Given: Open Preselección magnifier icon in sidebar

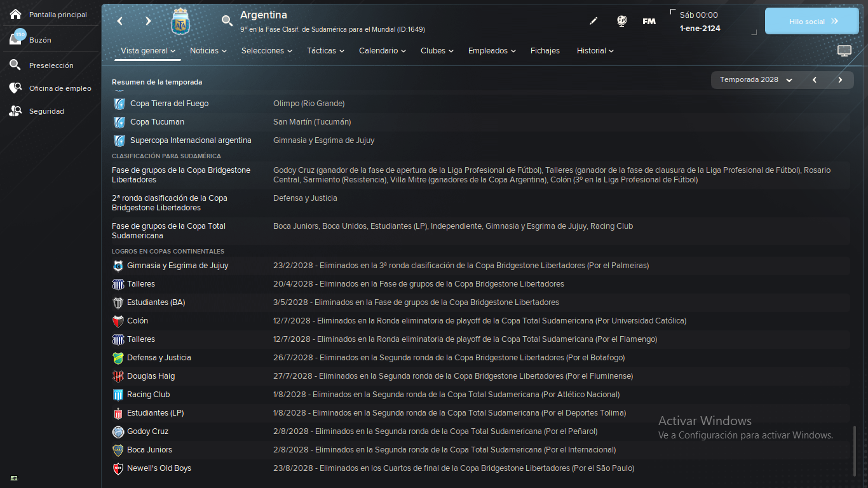Looking at the screenshot, I should (15, 65).
